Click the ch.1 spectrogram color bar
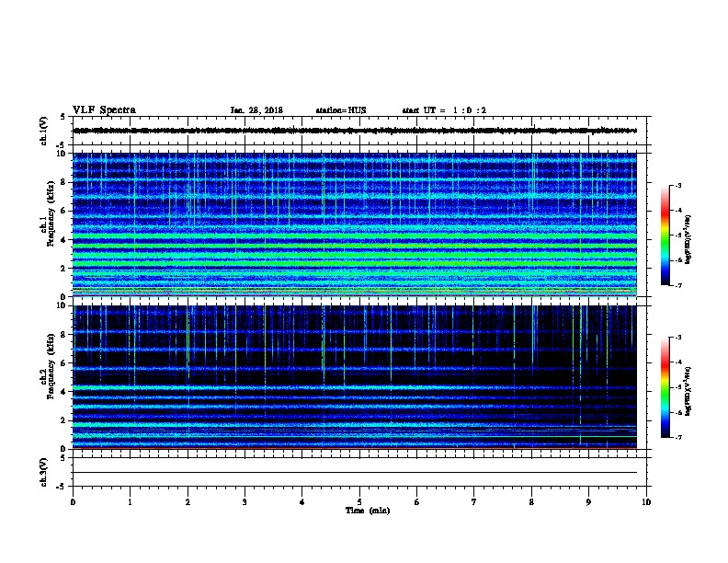This screenshot has height=563, width=728. (x=665, y=236)
